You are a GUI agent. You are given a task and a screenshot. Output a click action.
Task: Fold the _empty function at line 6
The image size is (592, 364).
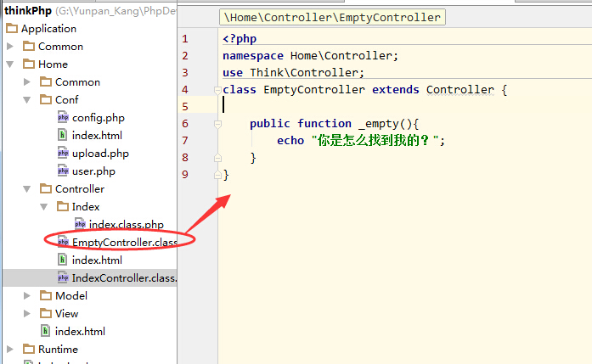pyautogui.click(x=218, y=124)
